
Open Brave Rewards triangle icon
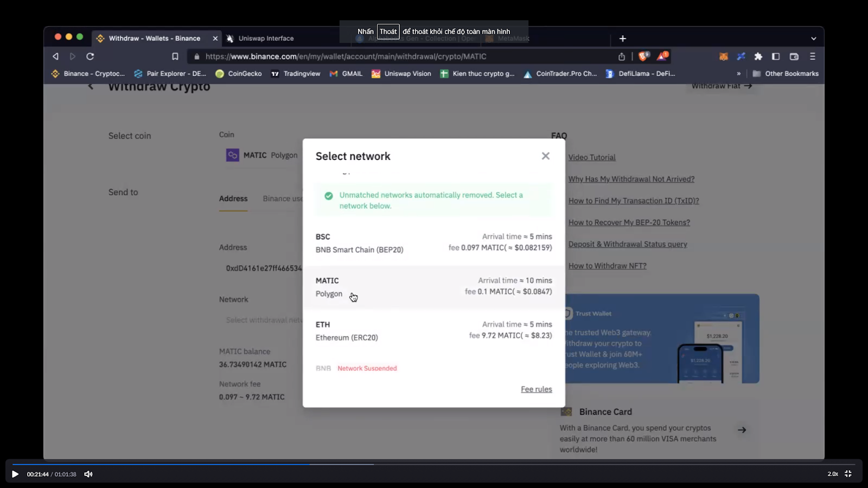[662, 56]
